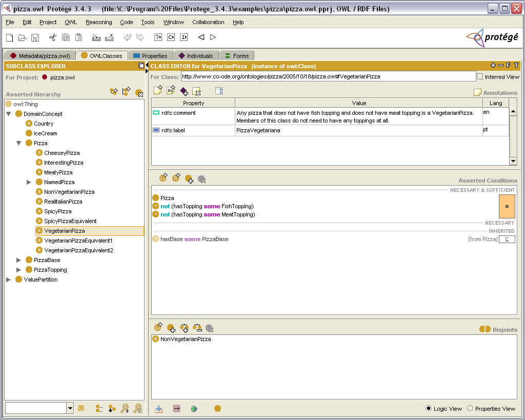Click the create annotation icon in Annotations toolbar
The width and height of the screenshot is (525, 420).
[158, 91]
